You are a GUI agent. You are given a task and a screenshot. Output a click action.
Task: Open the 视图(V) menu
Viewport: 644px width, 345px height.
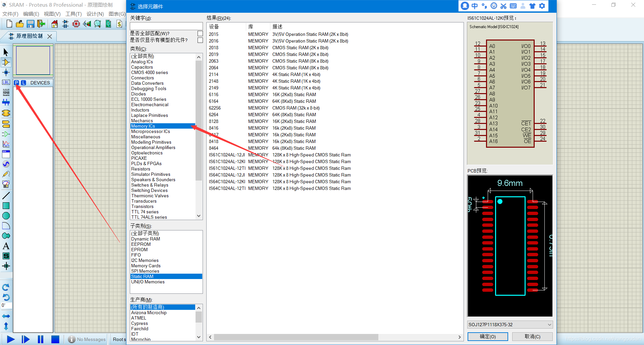tap(52, 14)
